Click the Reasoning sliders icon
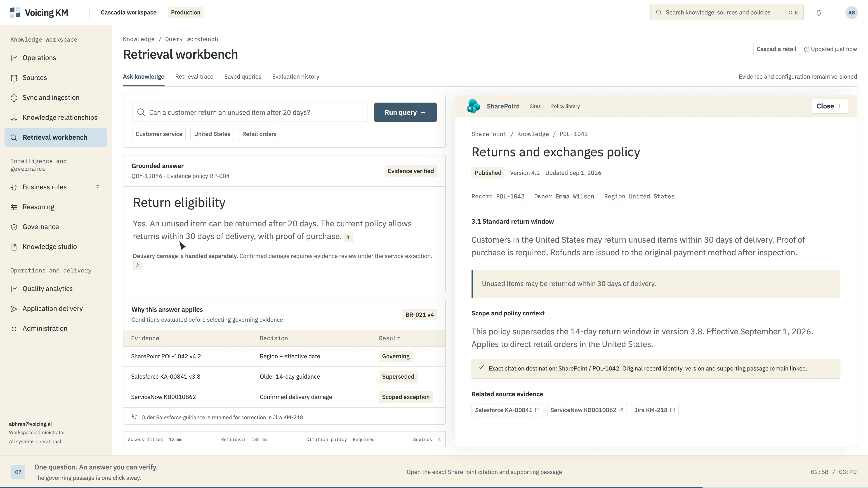This screenshot has height=488, width=868. coord(14,207)
